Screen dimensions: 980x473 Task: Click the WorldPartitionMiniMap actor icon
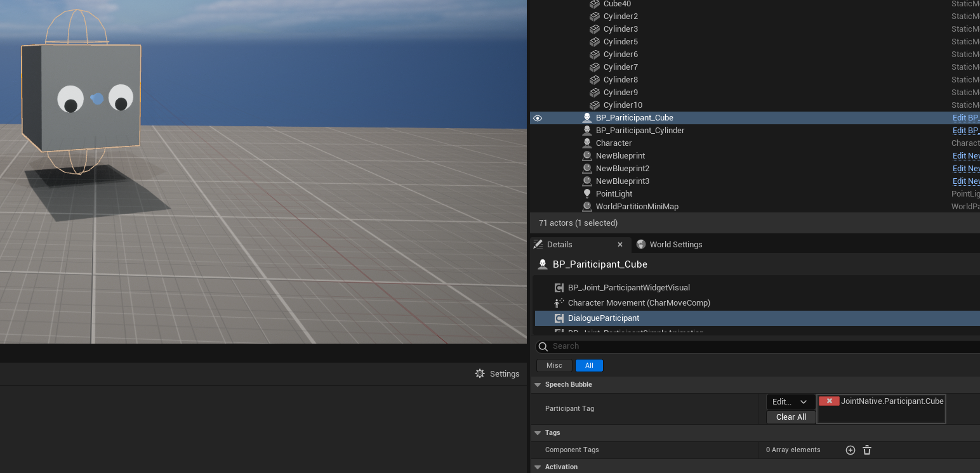[587, 207]
